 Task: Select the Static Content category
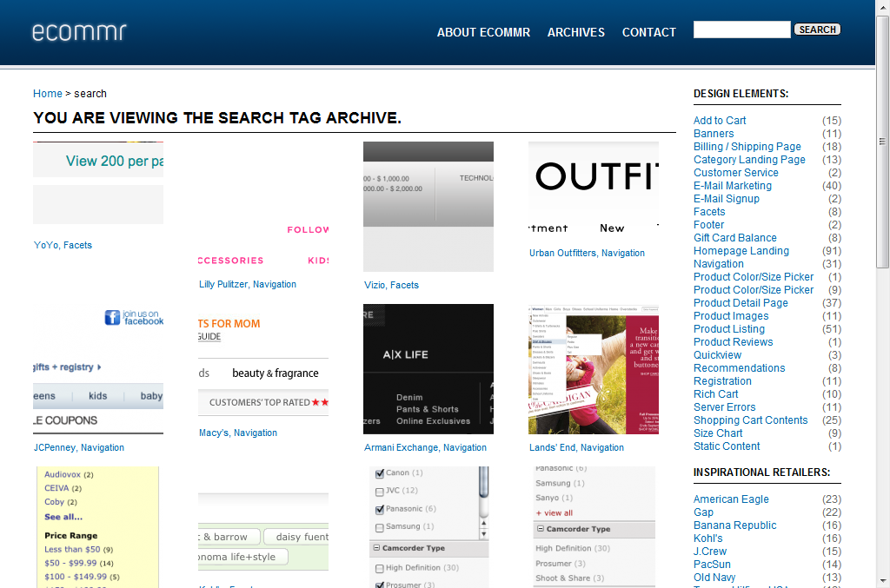[727, 446]
